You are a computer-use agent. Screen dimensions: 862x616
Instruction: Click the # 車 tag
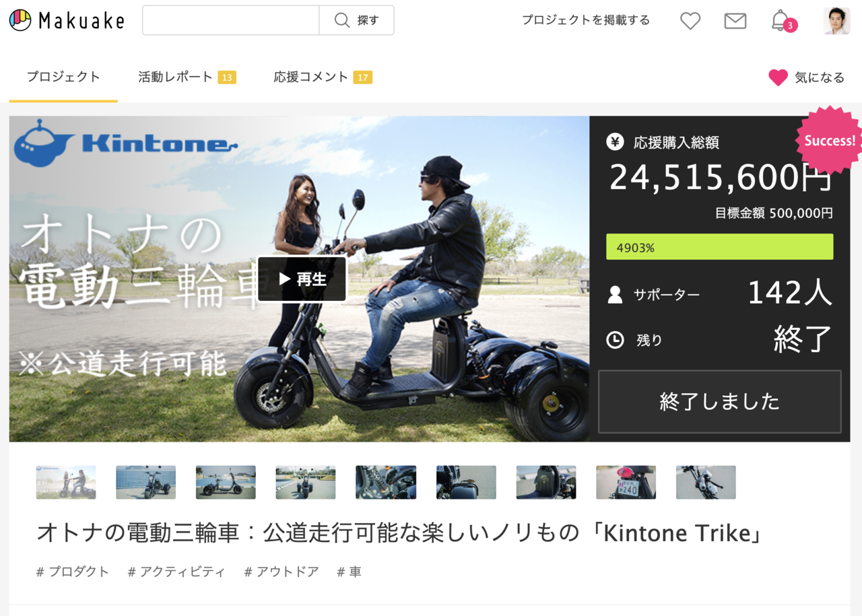pos(350,572)
